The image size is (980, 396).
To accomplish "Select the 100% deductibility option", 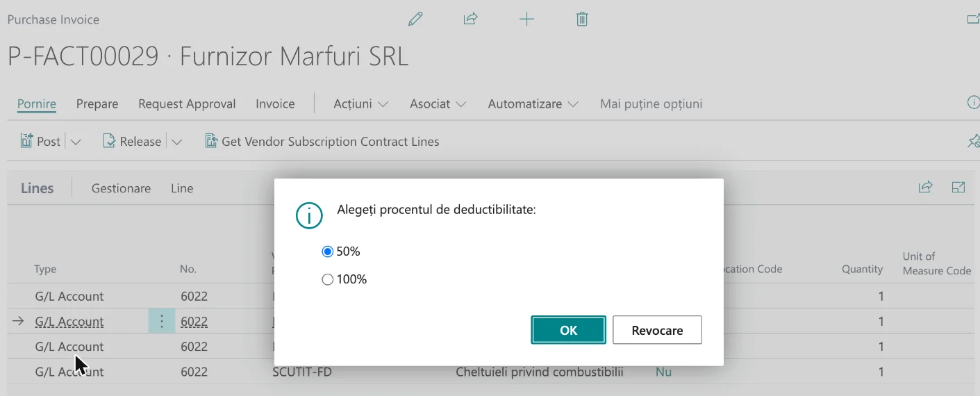I will coord(344,280).
